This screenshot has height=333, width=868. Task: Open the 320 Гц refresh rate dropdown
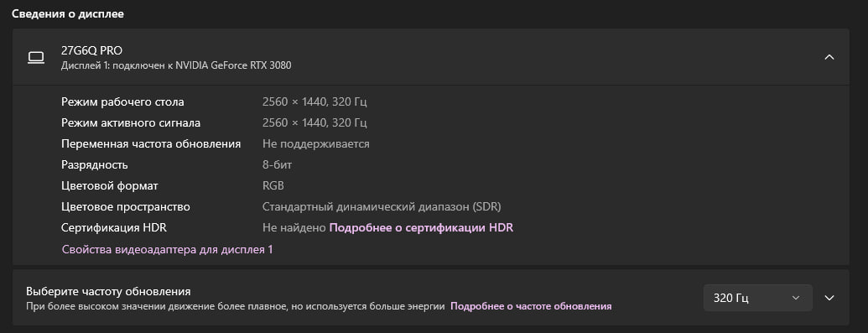tap(757, 298)
